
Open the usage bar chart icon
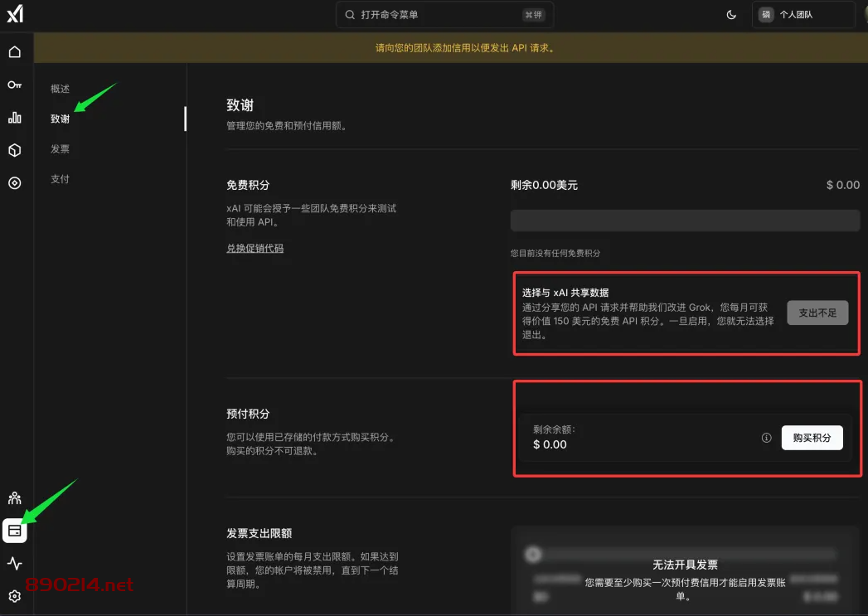coord(15,118)
